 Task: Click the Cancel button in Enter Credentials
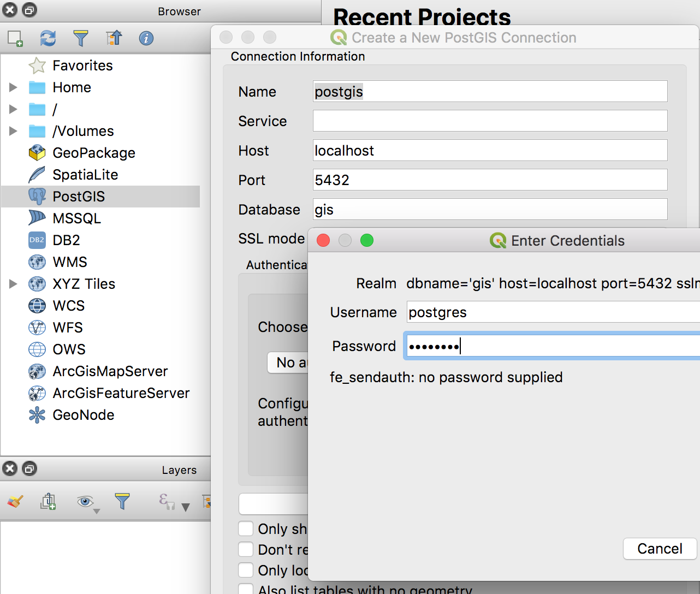tap(660, 549)
